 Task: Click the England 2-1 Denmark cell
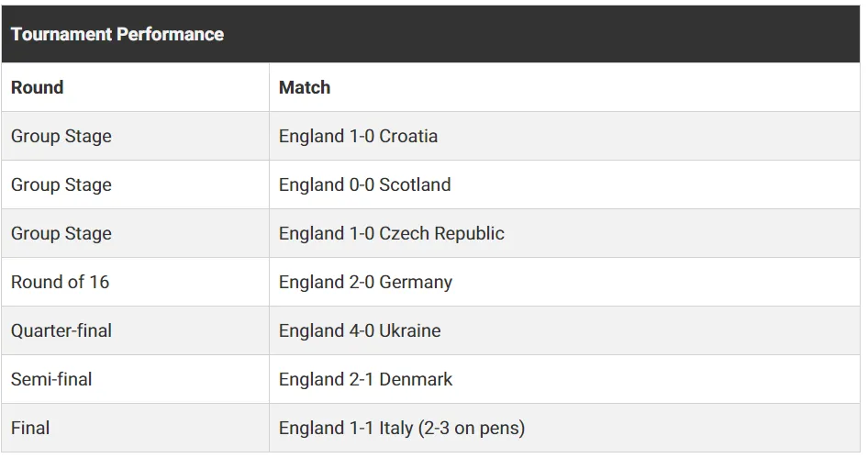[564, 379]
